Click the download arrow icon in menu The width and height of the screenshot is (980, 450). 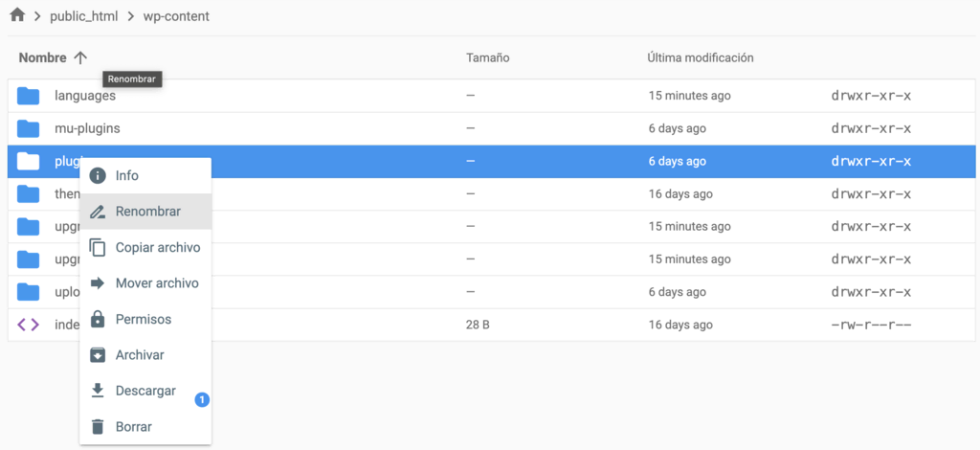pos(97,391)
